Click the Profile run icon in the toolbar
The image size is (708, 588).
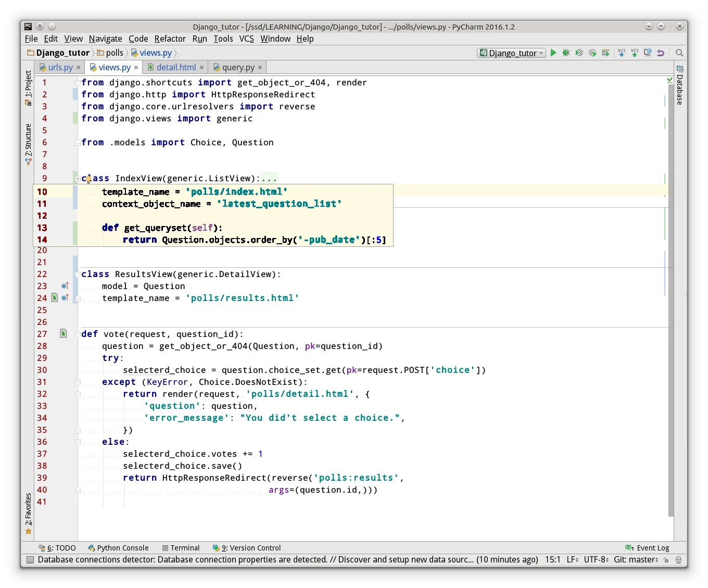592,53
